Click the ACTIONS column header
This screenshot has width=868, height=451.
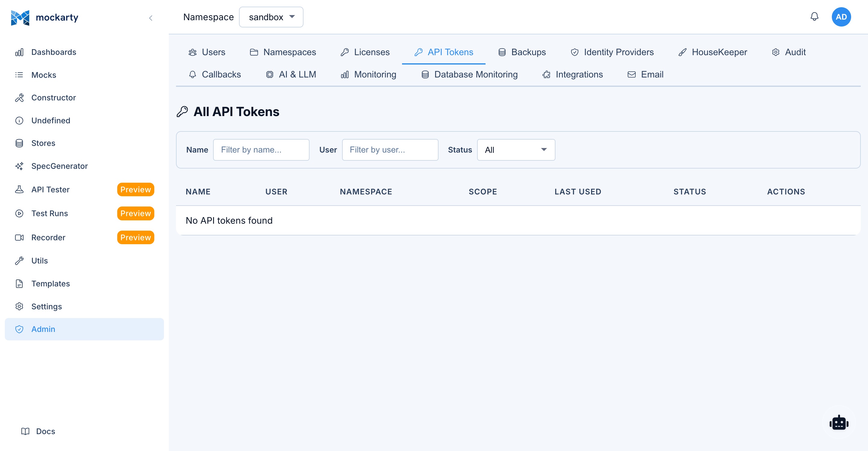click(786, 192)
